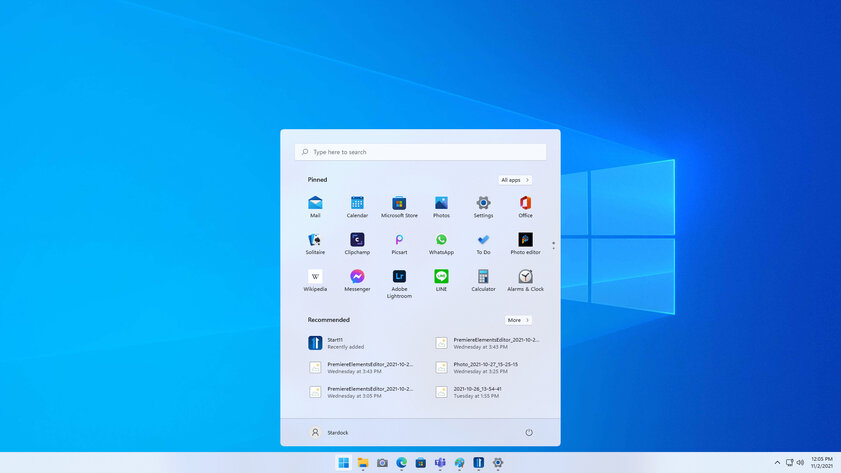
Task: Launch Adobe Lightroom
Action: (399, 278)
